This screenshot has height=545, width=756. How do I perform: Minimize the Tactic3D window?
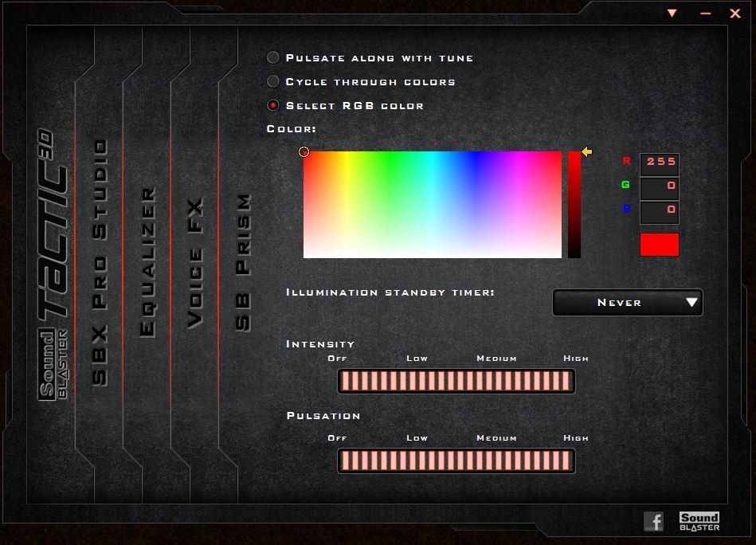pos(705,14)
